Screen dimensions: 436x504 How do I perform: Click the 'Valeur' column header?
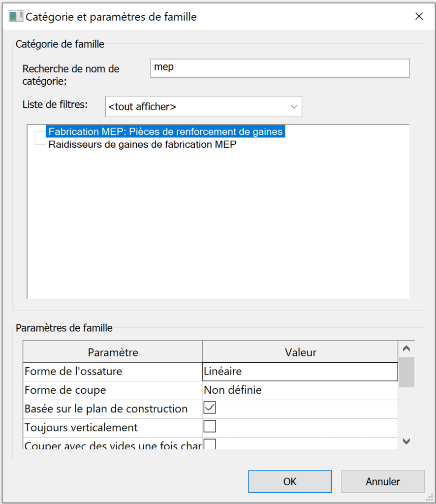(300, 351)
